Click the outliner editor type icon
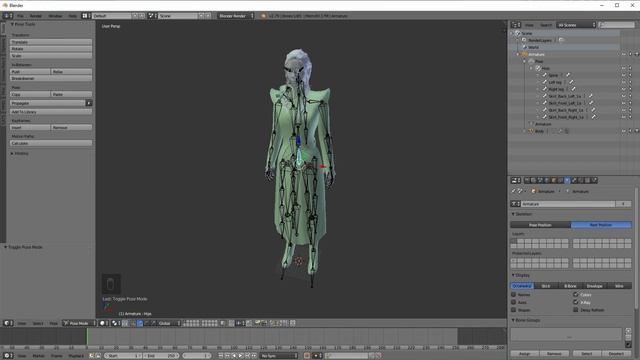This screenshot has height=360, width=640. point(516,25)
